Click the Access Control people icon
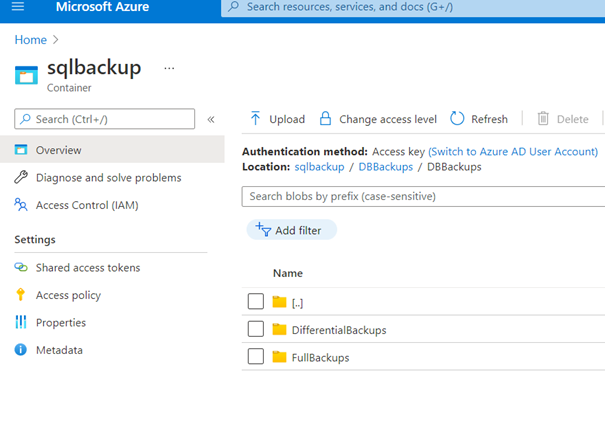Image resolution: width=605 pixels, height=426 pixels. [x=21, y=205]
